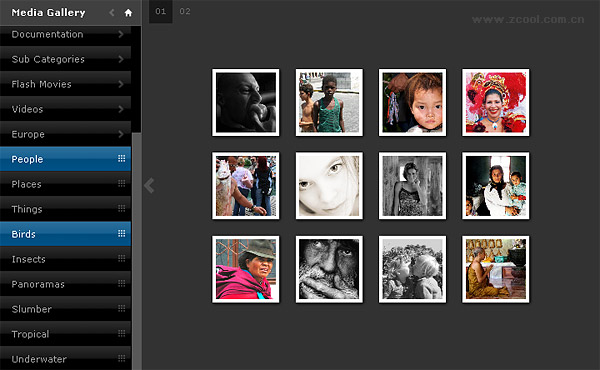
Task: Click the grid icon on the Birds row
Action: click(121, 233)
